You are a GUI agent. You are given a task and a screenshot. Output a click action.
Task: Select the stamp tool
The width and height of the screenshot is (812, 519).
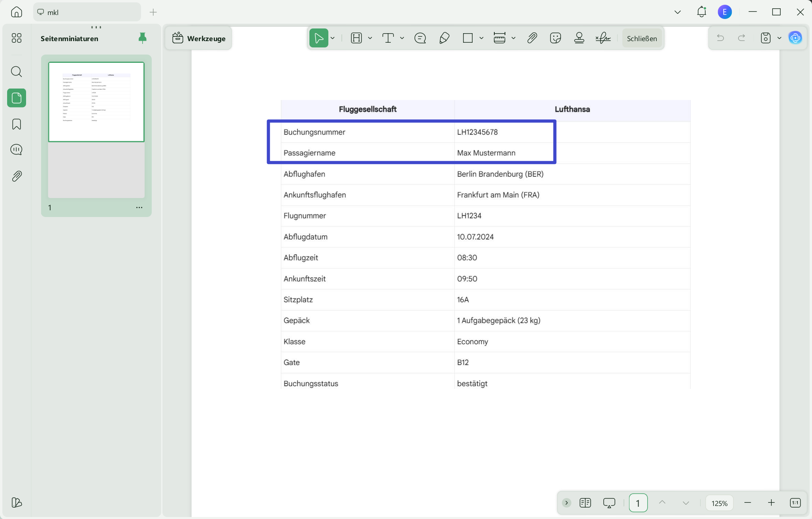coord(579,38)
